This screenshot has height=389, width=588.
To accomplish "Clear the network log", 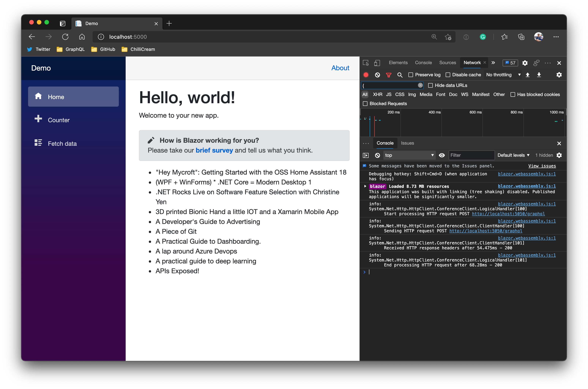I will (x=377, y=75).
